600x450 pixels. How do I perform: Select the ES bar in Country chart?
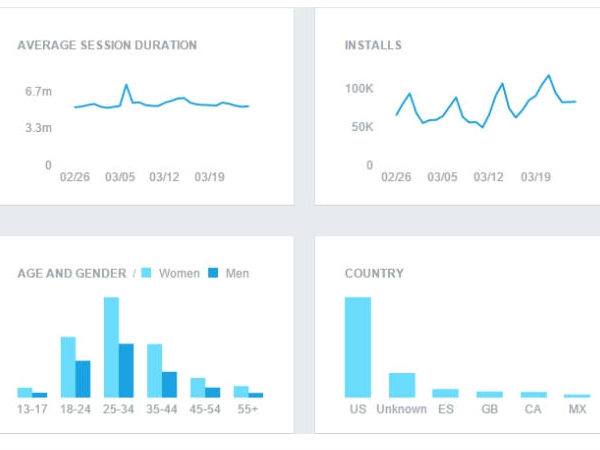point(445,393)
